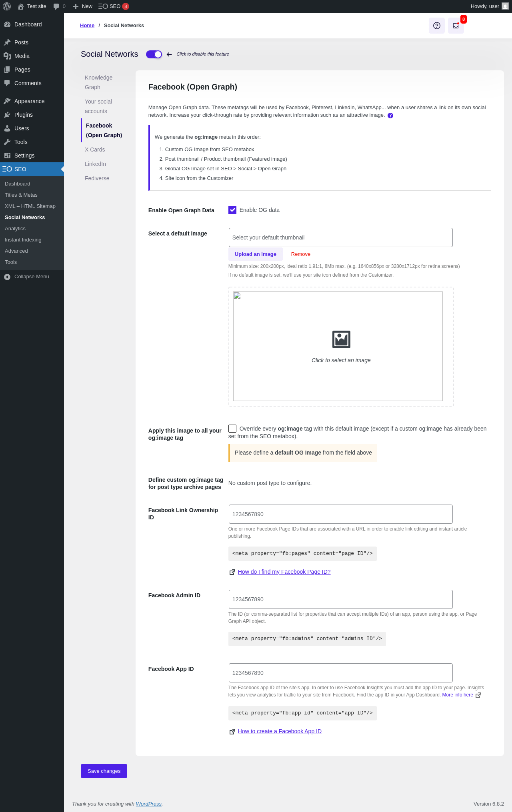Screen dimensions: 512x812
Task: Open SEO sidebar menu
Action: (32, 169)
